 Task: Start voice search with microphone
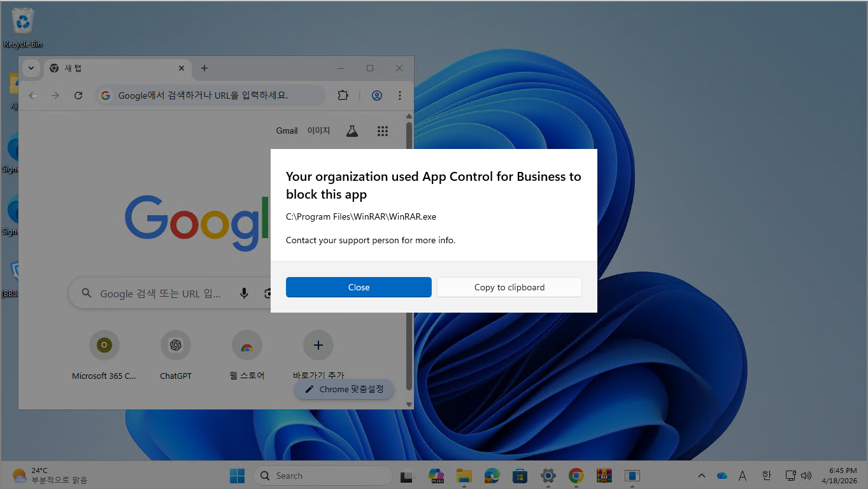244,294
